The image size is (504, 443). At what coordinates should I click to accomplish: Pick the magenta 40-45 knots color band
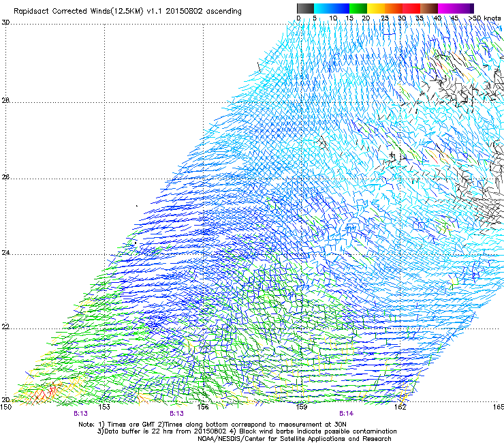coord(447,8)
